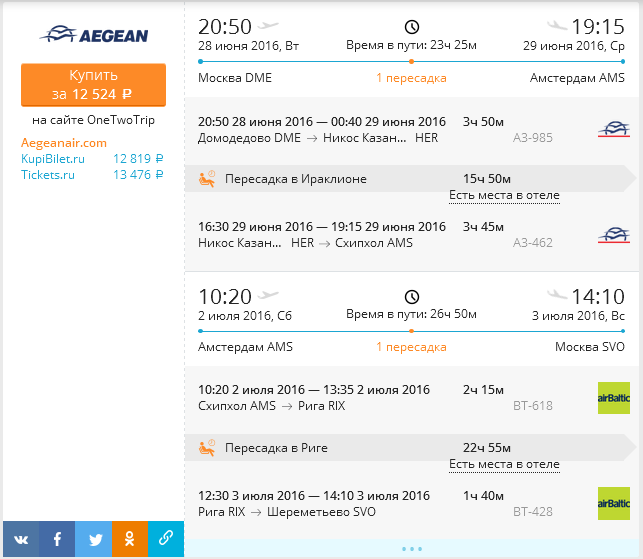Share the ticket on VK

click(x=21, y=539)
